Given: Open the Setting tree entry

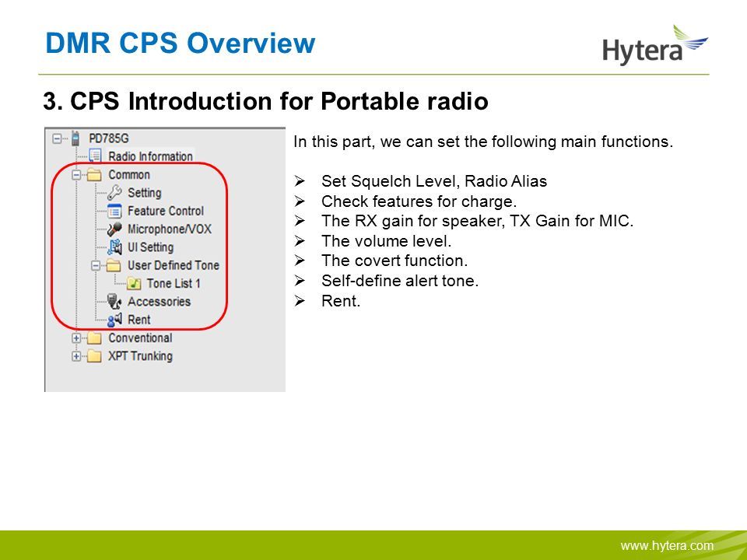Looking at the screenshot, I should pyautogui.click(x=145, y=193).
